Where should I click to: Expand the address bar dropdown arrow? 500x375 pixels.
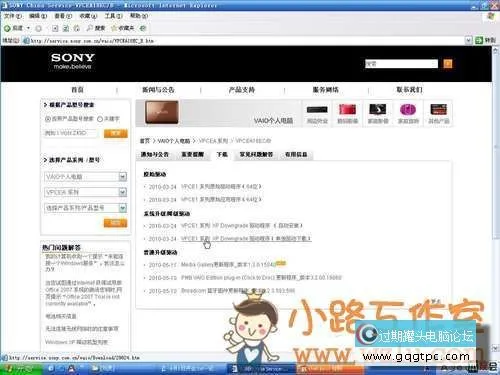point(468,41)
